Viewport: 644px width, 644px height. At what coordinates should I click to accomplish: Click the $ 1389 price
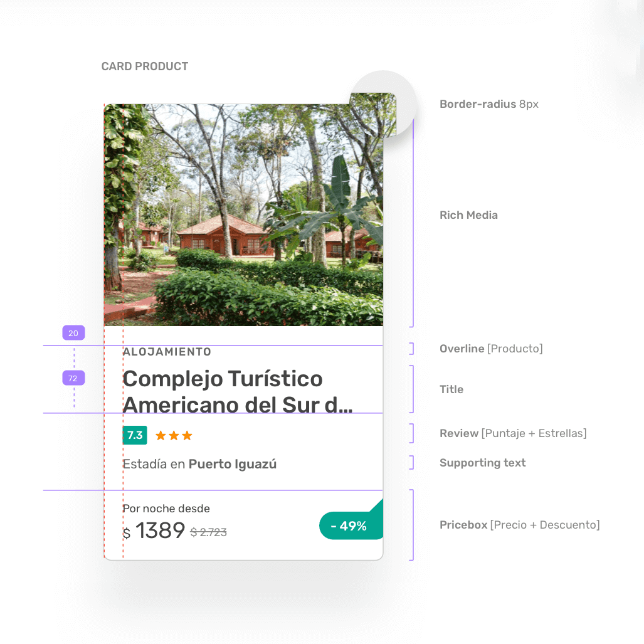click(154, 531)
